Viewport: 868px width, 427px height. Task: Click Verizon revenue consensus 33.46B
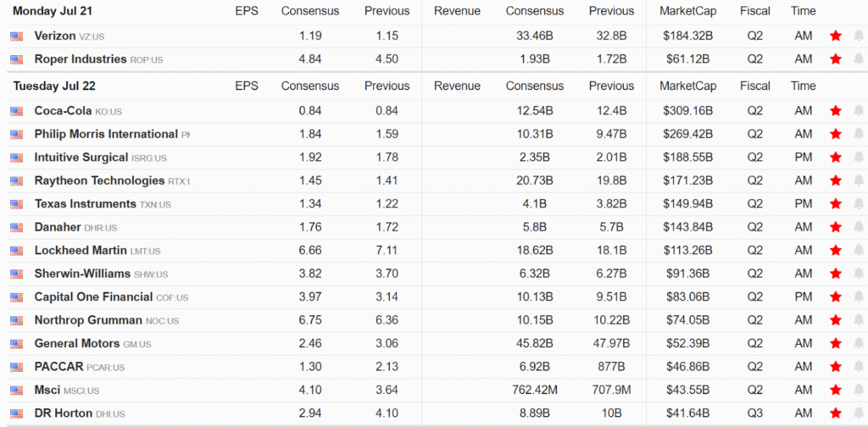click(x=534, y=36)
